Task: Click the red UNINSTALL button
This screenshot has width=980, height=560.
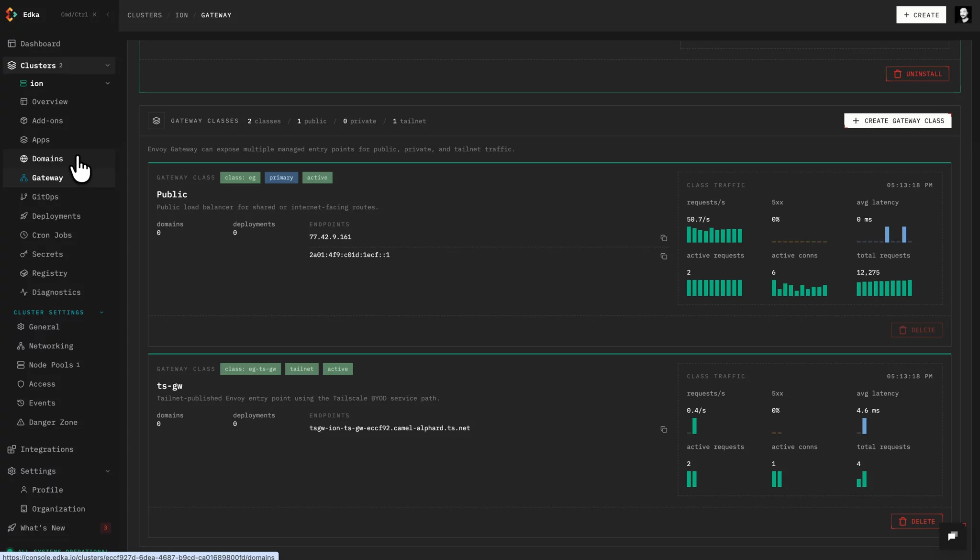Action: [917, 74]
